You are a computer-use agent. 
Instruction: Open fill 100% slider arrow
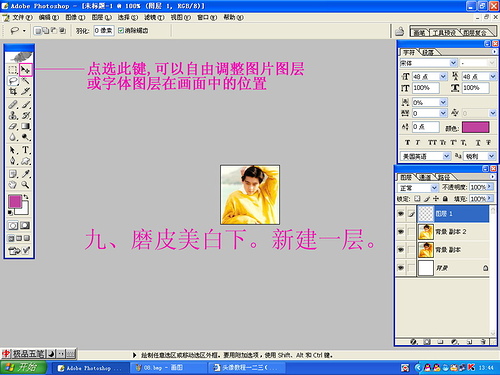coord(490,198)
